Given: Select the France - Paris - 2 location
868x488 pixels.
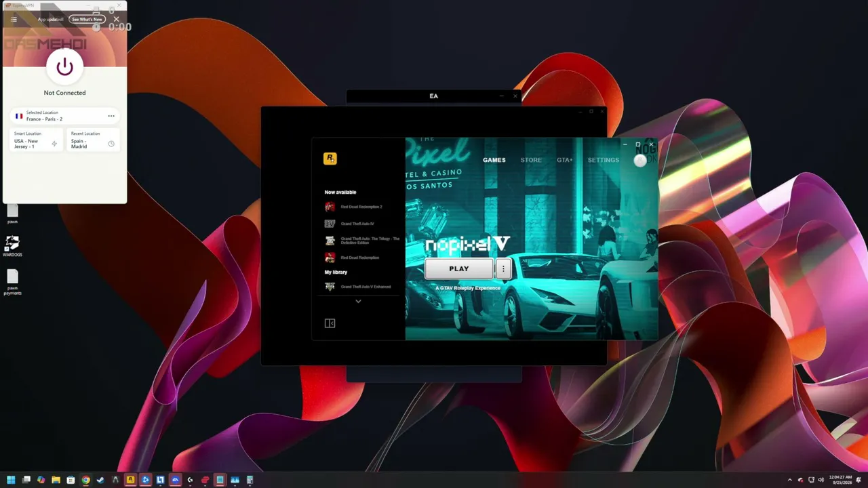Looking at the screenshot, I should point(64,116).
